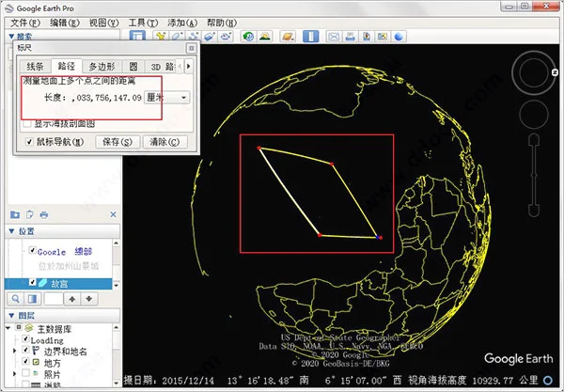This screenshot has width=564, height=392.
Task: Click the Add Placemark pushpin icon
Action: pos(160,37)
